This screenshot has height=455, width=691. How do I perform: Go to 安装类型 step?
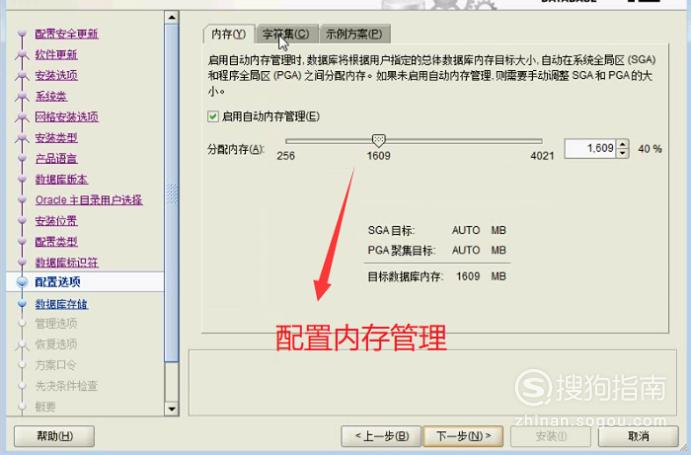click(x=56, y=138)
